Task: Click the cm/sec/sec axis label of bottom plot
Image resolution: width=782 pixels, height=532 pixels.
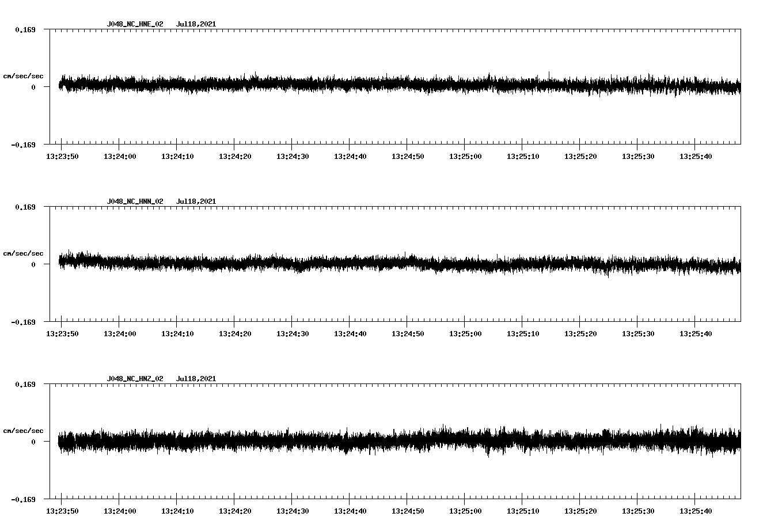Action: point(24,430)
